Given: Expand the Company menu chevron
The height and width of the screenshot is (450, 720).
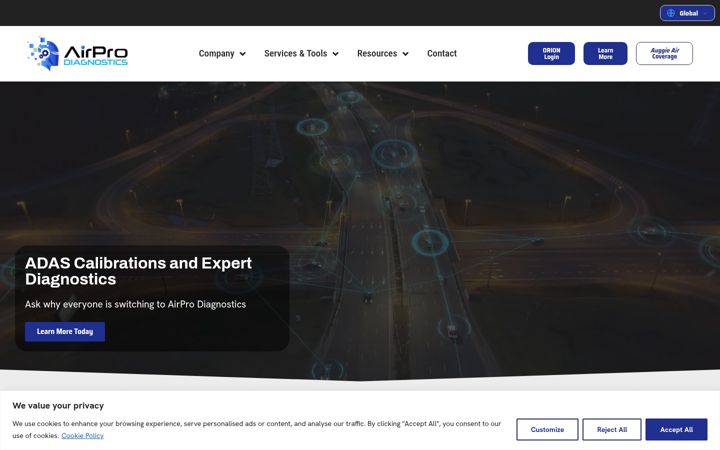Looking at the screenshot, I should [243, 54].
